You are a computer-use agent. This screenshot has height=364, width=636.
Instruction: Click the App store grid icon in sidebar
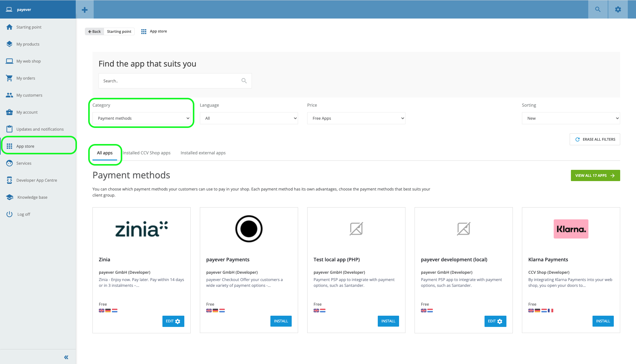[x=9, y=146]
